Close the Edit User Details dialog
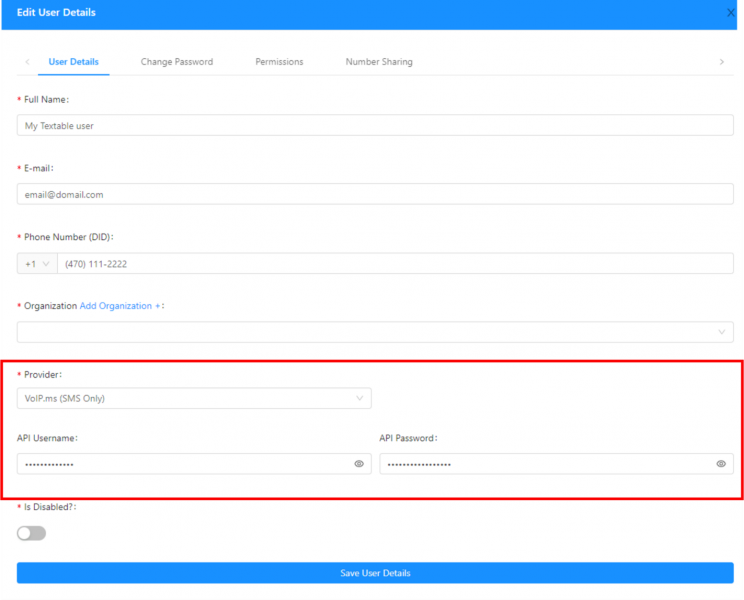This screenshot has height=600, width=744. 731,13
